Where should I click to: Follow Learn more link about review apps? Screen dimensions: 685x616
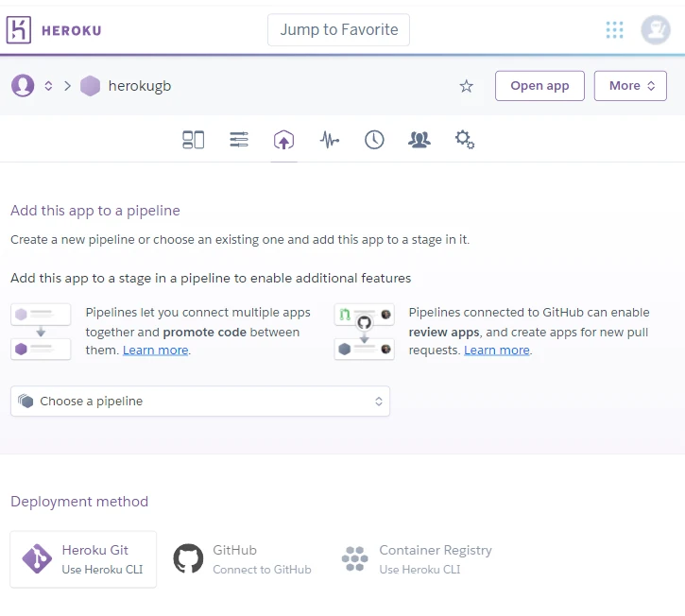496,351
